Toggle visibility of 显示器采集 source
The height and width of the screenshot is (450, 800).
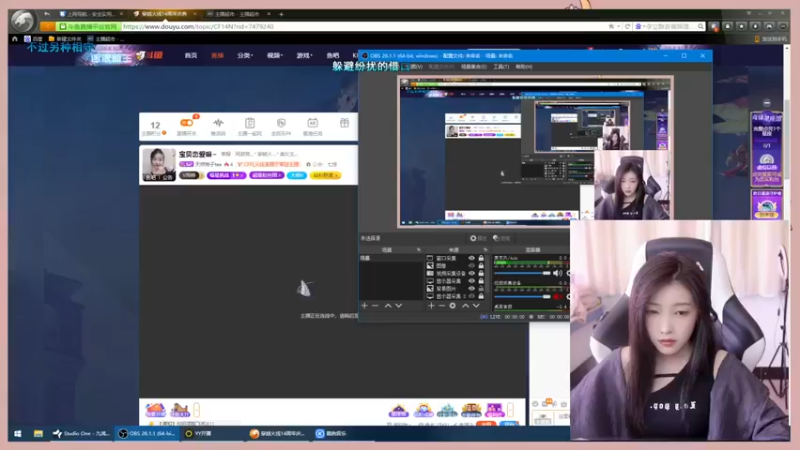[x=471, y=281]
